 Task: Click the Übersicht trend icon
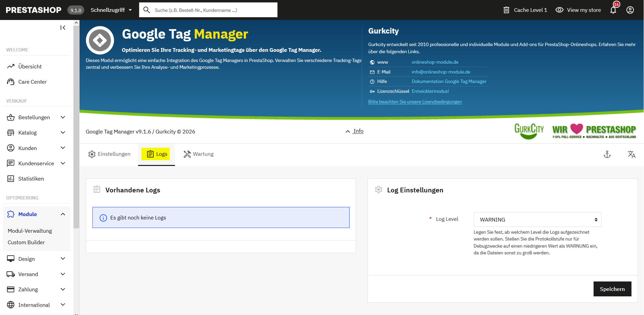coord(11,66)
